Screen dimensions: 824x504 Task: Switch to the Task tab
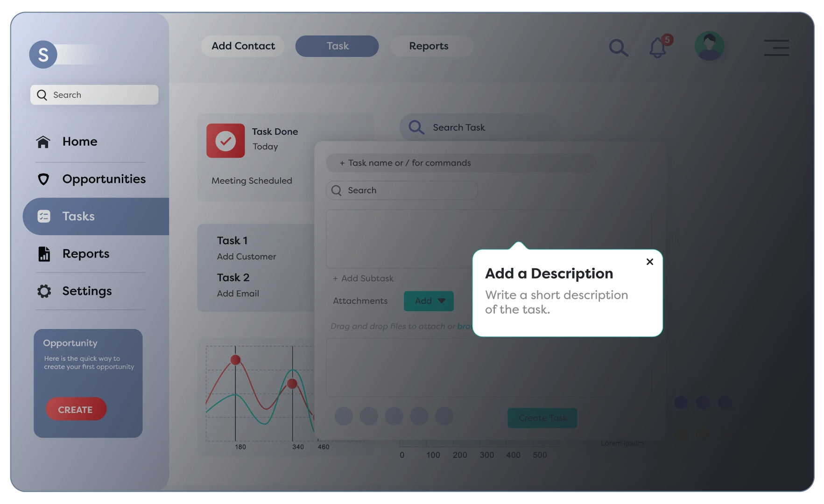coord(337,46)
